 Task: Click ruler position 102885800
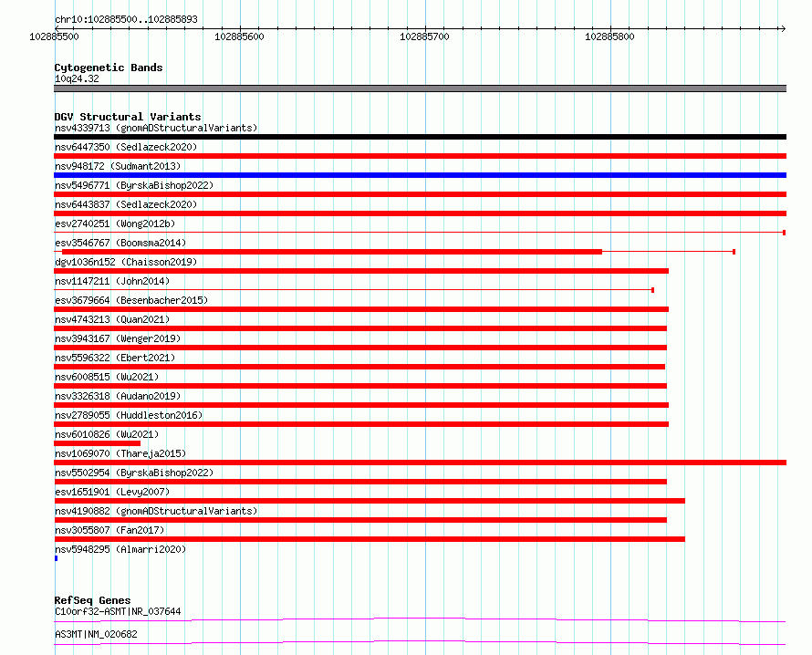[x=609, y=36]
